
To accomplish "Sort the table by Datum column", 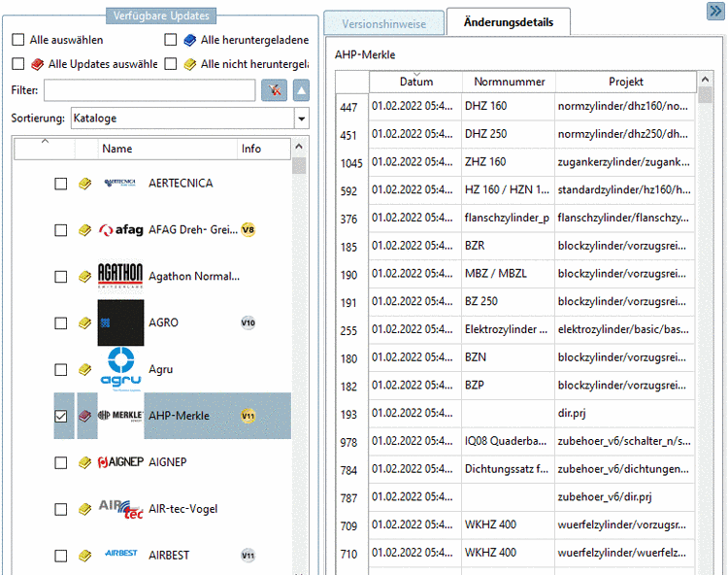I will point(416,82).
